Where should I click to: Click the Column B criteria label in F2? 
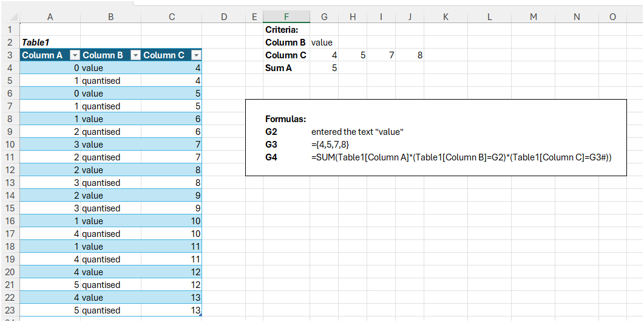coord(286,43)
